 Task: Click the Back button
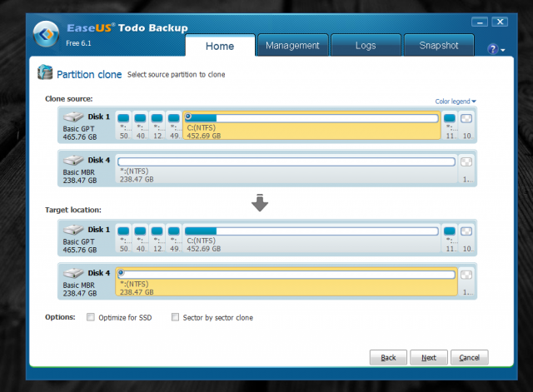coord(388,357)
